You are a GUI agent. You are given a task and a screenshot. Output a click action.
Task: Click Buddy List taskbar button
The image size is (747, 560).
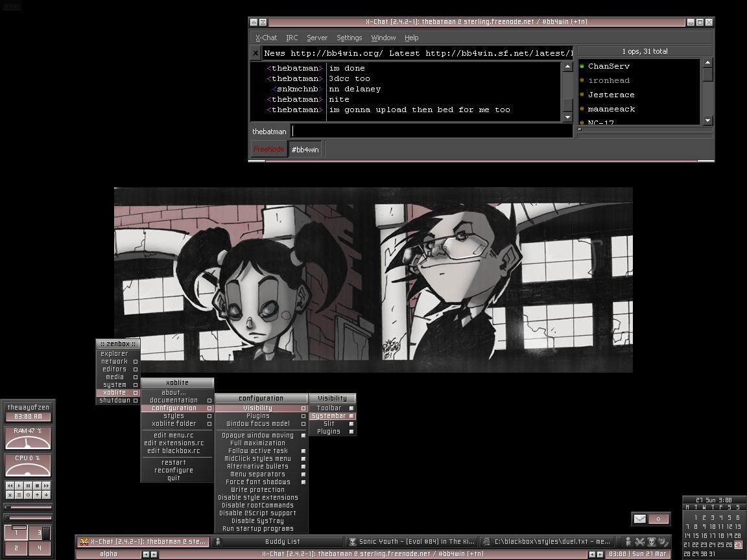278,541
